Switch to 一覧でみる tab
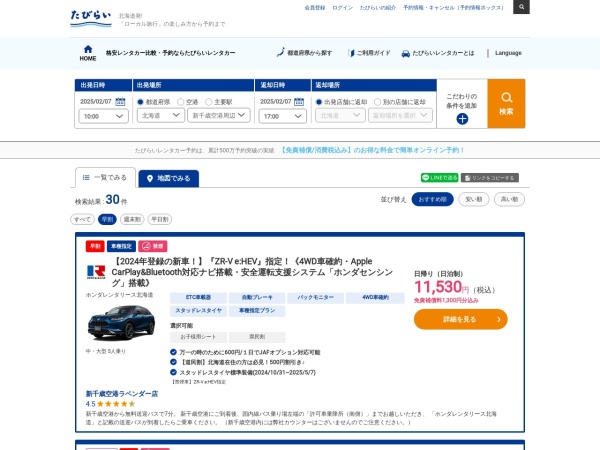Screen dimensions: 600x450 click(x=105, y=178)
